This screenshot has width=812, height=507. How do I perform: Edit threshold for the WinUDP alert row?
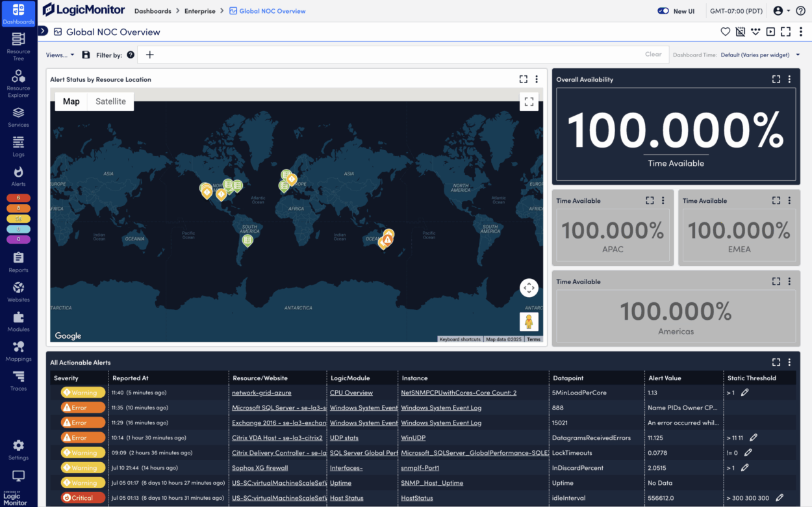click(x=754, y=437)
